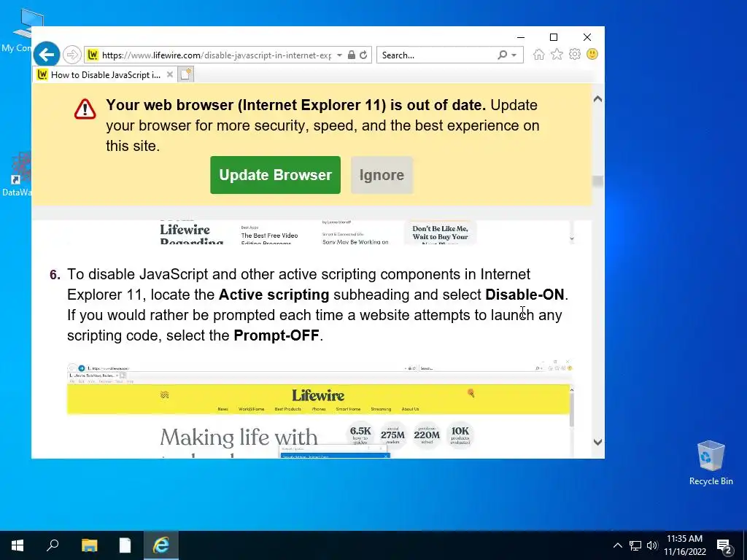Open the Windows Start menu
The image size is (747, 560).
[x=18, y=545]
